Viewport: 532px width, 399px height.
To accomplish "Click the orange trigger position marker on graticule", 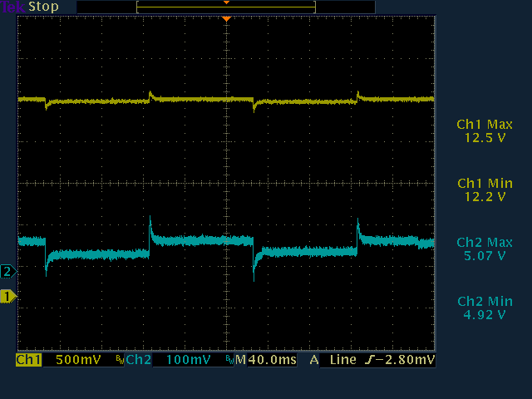I will [x=225, y=18].
